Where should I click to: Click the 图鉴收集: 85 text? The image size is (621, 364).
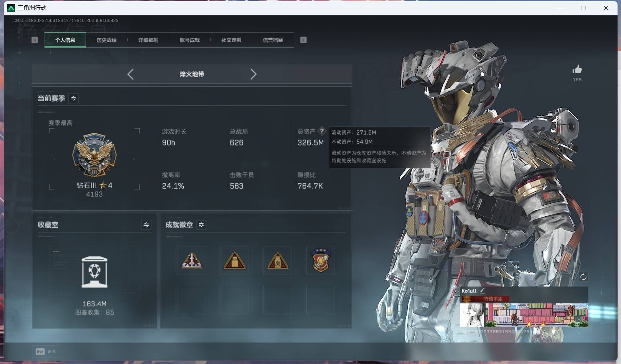pos(94,313)
